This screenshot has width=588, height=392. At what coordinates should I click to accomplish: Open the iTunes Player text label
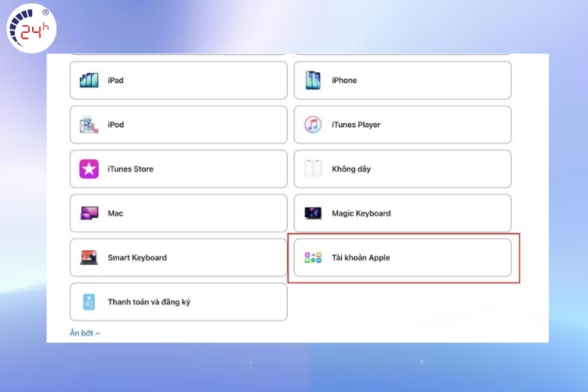tap(357, 125)
